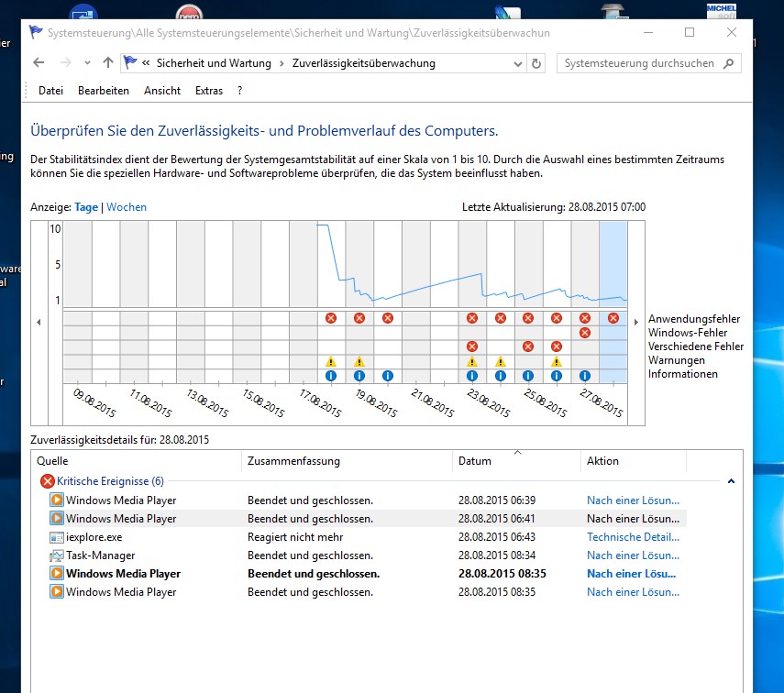Click the warning triangle for 18.08.2015
The width and height of the screenshot is (784, 693).
point(331,361)
